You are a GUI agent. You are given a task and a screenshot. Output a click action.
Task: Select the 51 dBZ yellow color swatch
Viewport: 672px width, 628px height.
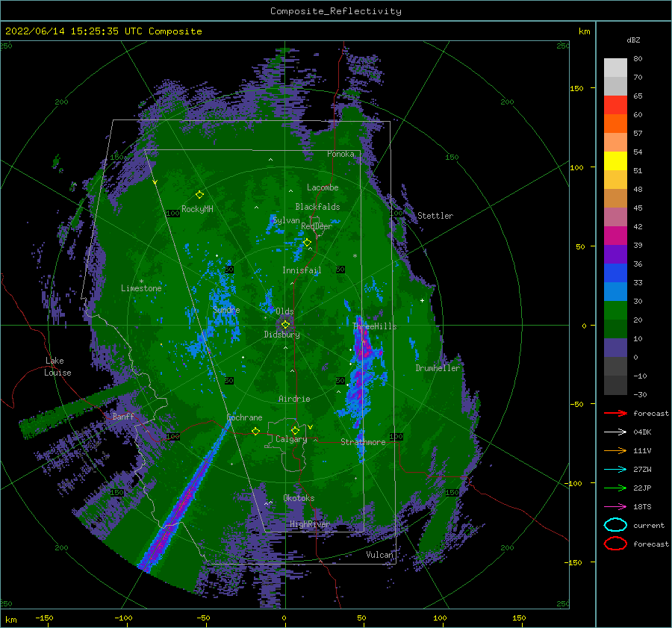click(x=615, y=161)
